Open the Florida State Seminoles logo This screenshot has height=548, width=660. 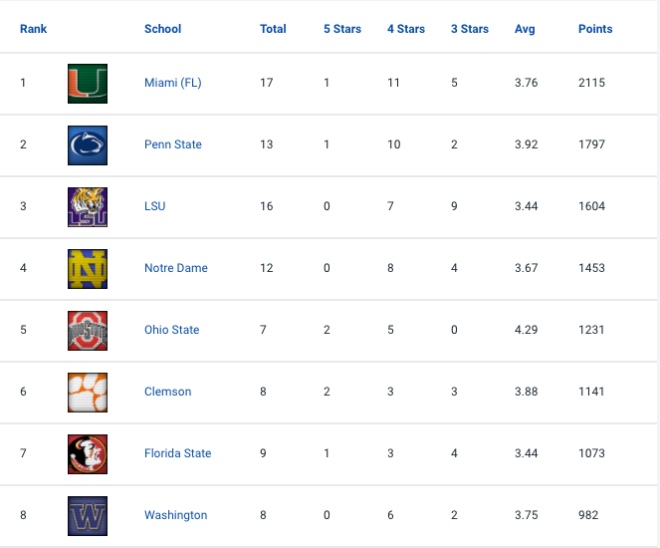pos(88,454)
